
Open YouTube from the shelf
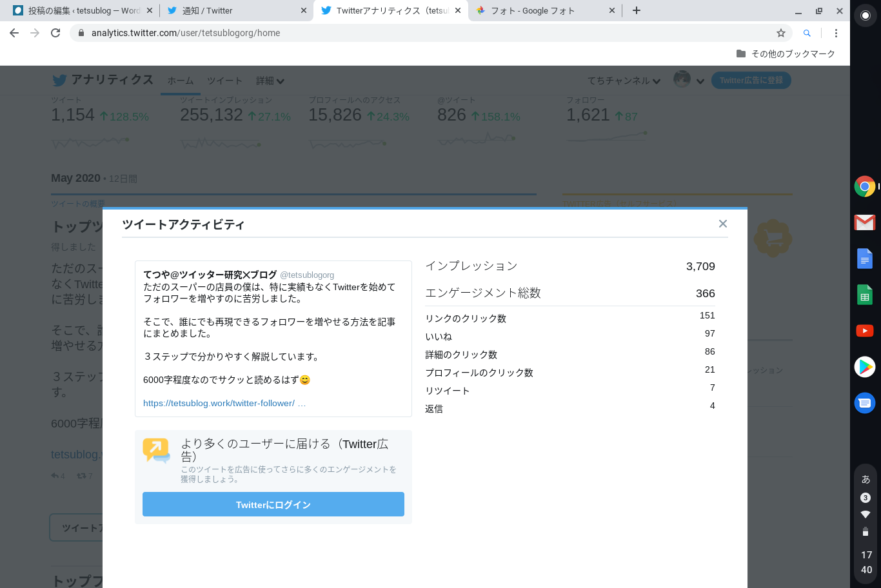865,331
